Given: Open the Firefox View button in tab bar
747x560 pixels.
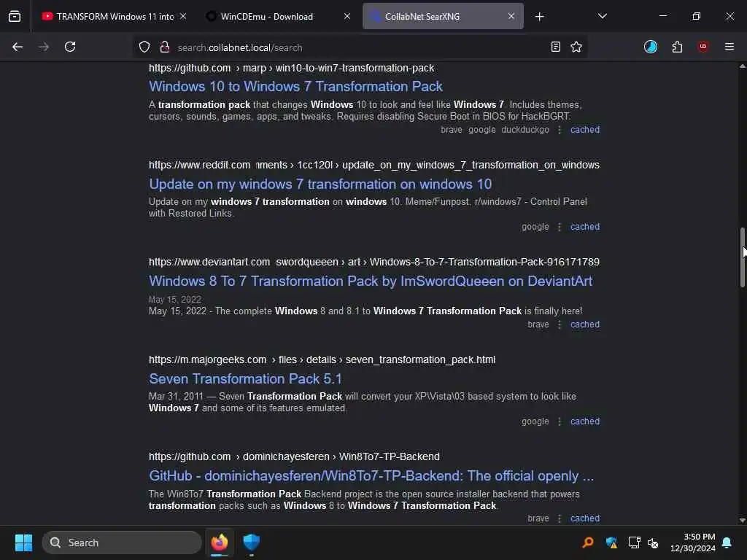Looking at the screenshot, I should [x=15, y=16].
